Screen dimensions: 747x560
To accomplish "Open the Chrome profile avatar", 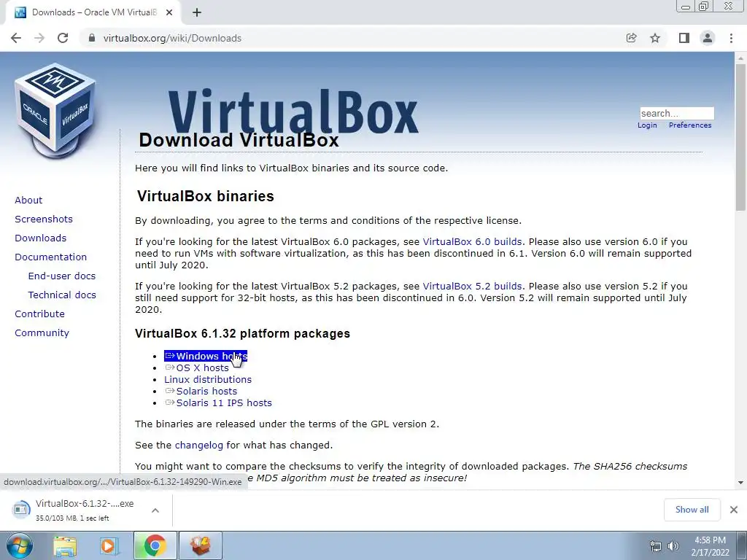I will click(x=708, y=38).
